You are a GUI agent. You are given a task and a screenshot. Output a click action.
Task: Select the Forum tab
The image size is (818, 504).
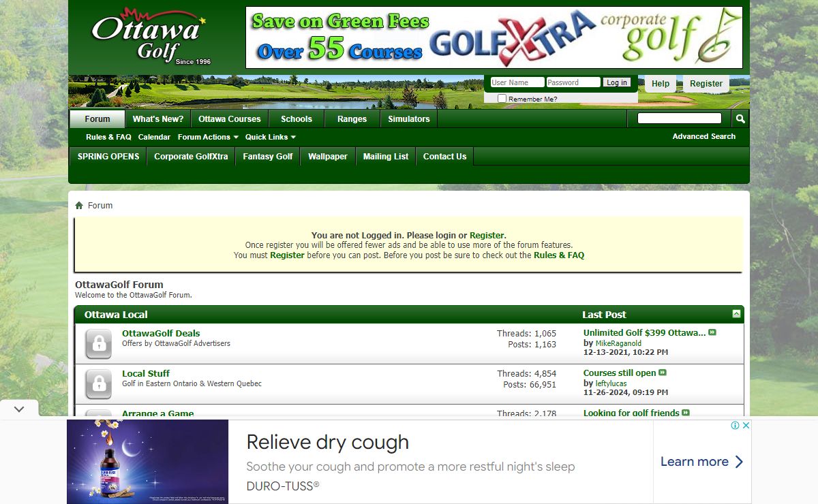tap(97, 119)
